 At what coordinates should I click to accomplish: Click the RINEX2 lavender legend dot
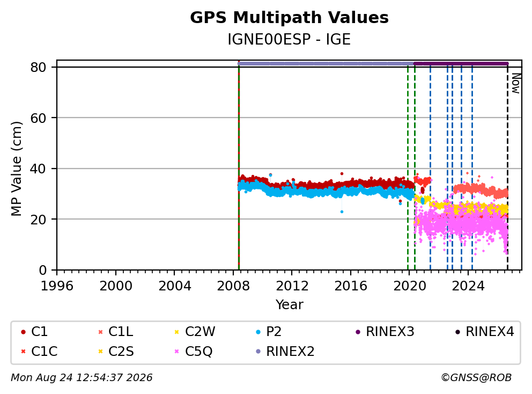[258, 352]
